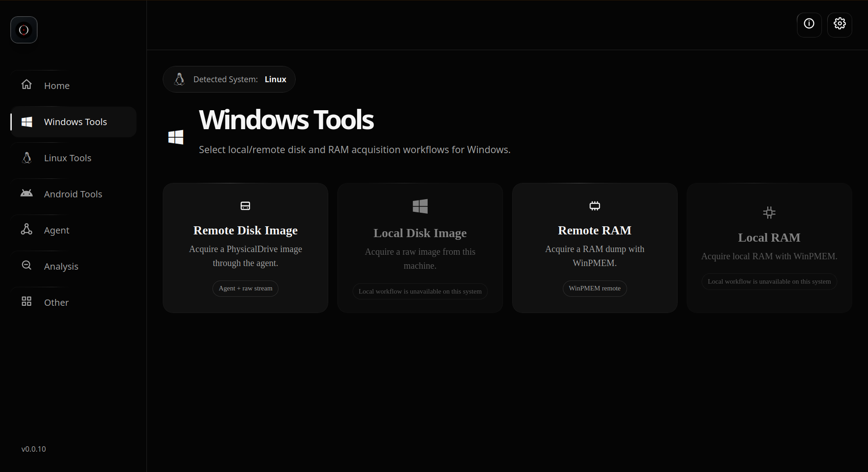Click the CPU icon on the Local RAM card
Image resolution: width=868 pixels, height=472 pixels.
click(769, 213)
